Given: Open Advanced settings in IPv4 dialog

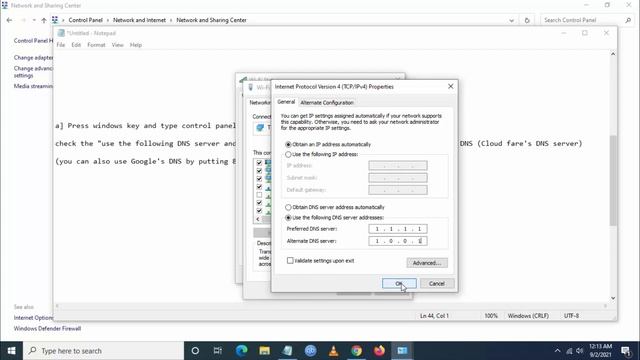Looking at the screenshot, I should click(x=427, y=263).
